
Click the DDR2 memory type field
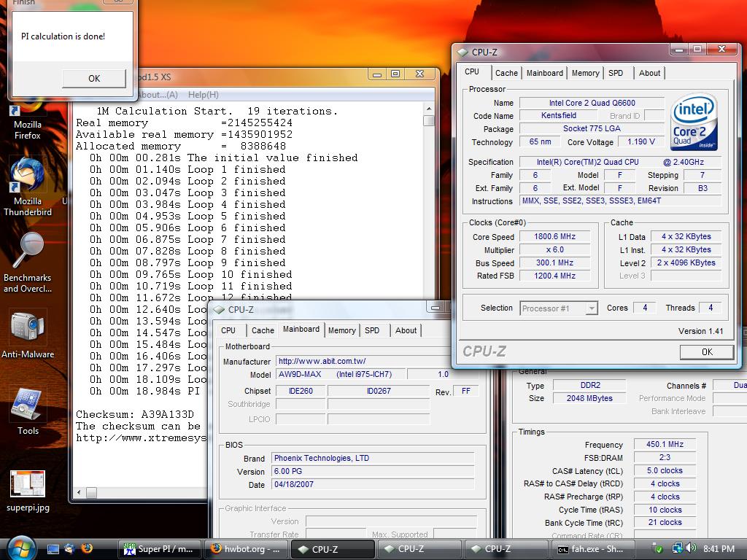589,385
